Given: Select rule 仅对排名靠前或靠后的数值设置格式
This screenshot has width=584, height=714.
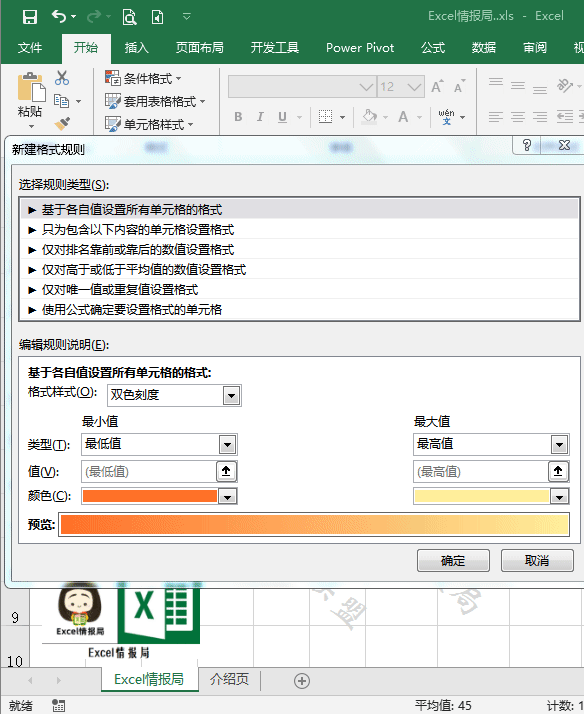Looking at the screenshot, I should pos(300,250).
